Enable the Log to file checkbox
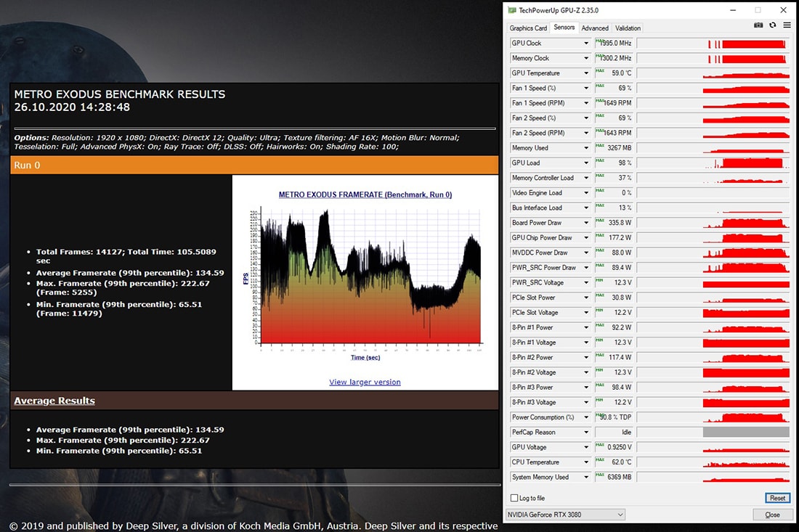This screenshot has height=532, width=799. [x=514, y=498]
